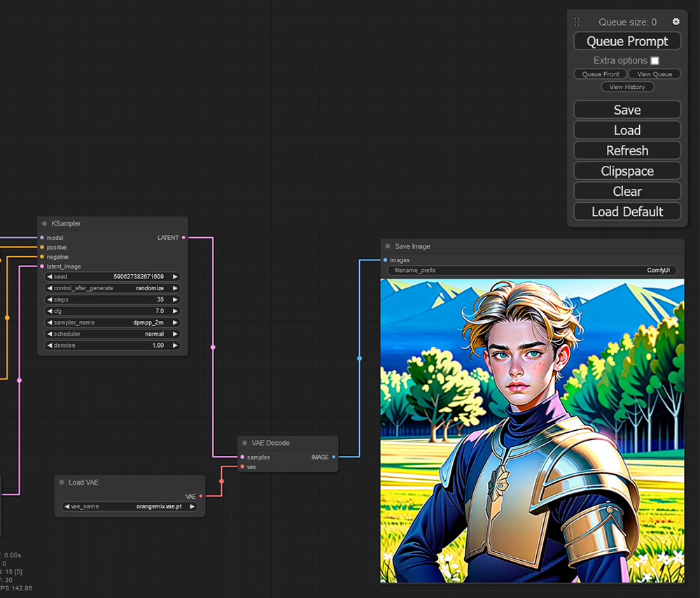Grab the queue panel drag handle
The width and height of the screenshot is (700, 598).
(x=577, y=22)
